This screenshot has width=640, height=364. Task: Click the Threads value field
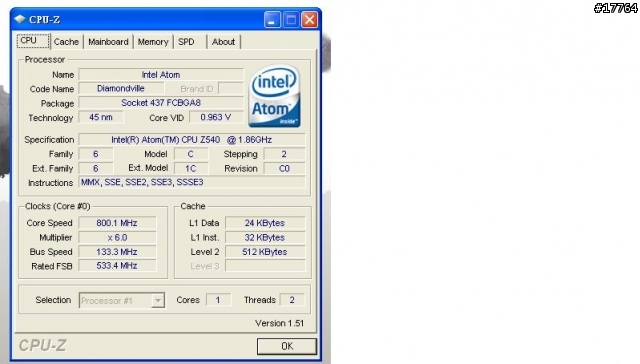(x=292, y=300)
